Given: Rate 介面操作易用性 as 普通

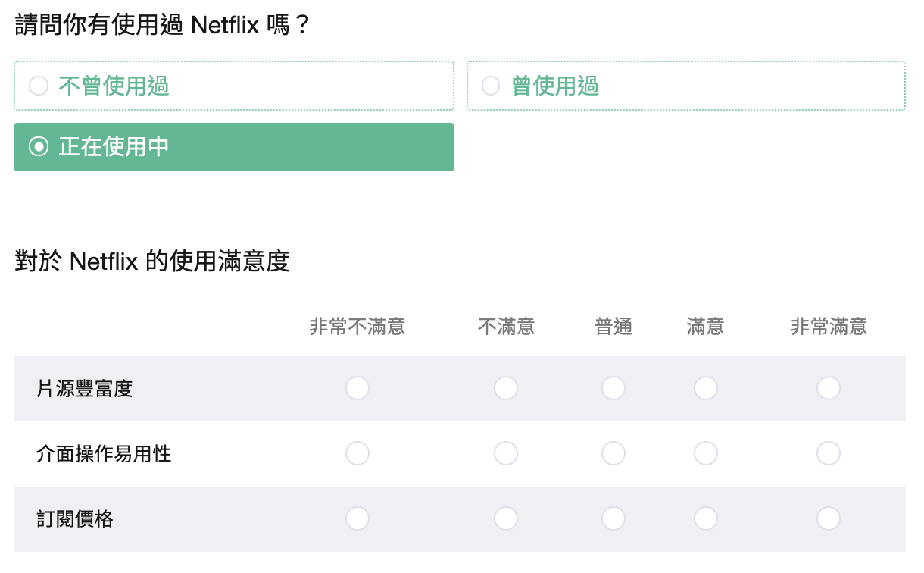Looking at the screenshot, I should [613, 454].
